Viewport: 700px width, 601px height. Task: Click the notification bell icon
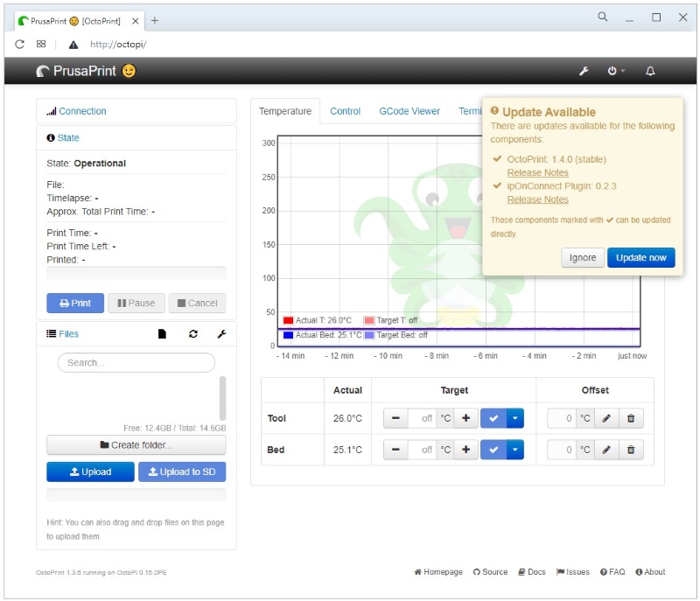(650, 72)
